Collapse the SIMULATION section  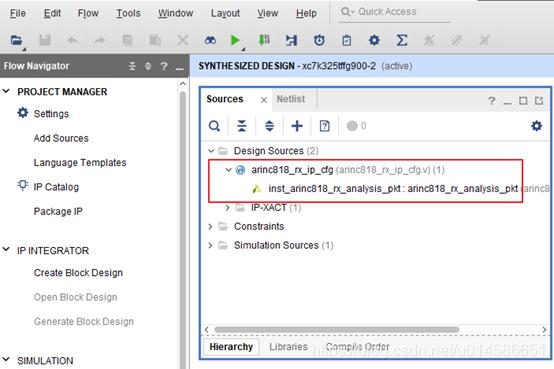(x=6, y=359)
